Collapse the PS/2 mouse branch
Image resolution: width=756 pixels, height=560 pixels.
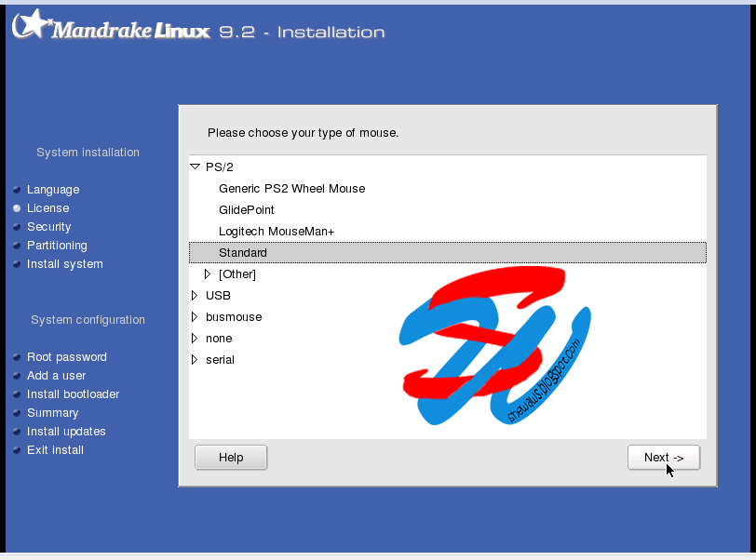pos(196,167)
